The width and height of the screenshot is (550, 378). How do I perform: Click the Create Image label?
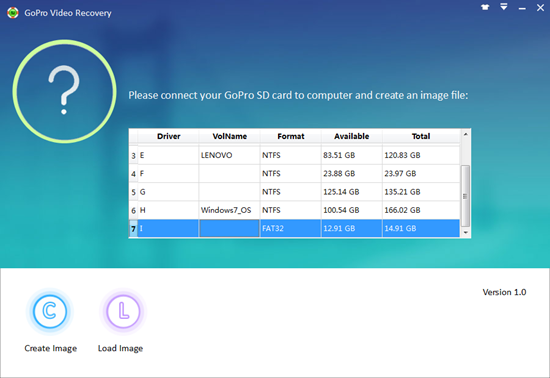pos(51,348)
